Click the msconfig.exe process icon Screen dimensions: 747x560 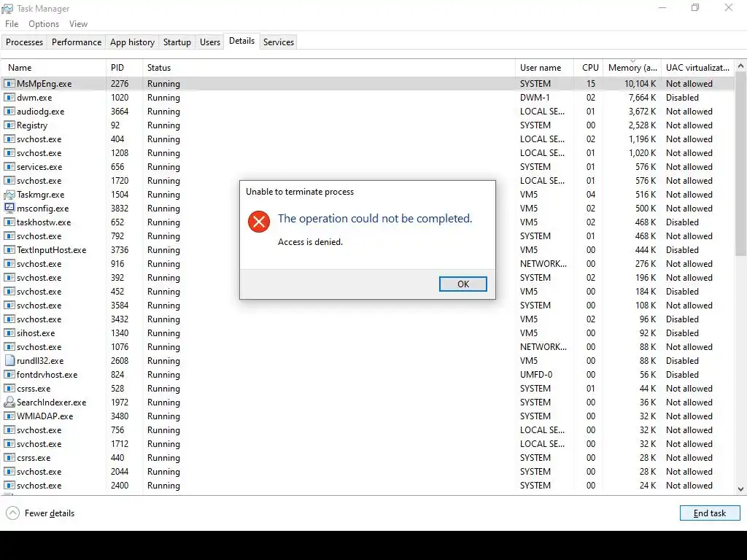[9, 208]
